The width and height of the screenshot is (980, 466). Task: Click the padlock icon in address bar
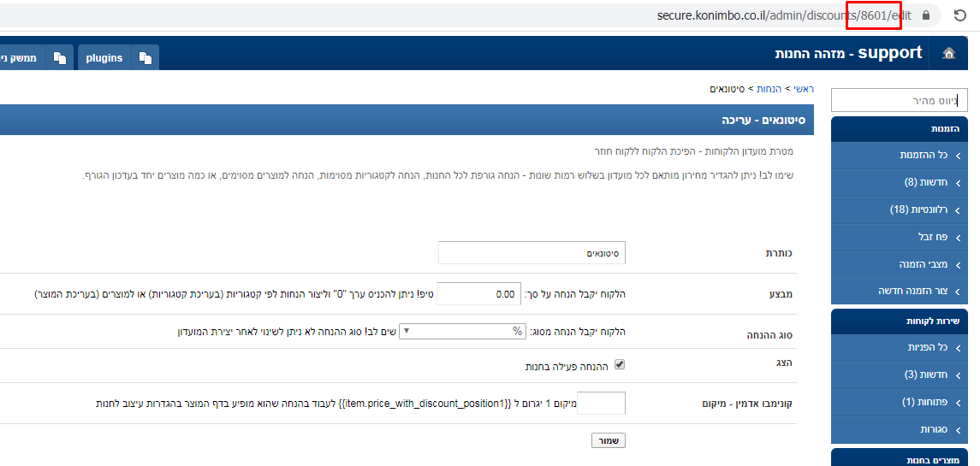[926, 15]
